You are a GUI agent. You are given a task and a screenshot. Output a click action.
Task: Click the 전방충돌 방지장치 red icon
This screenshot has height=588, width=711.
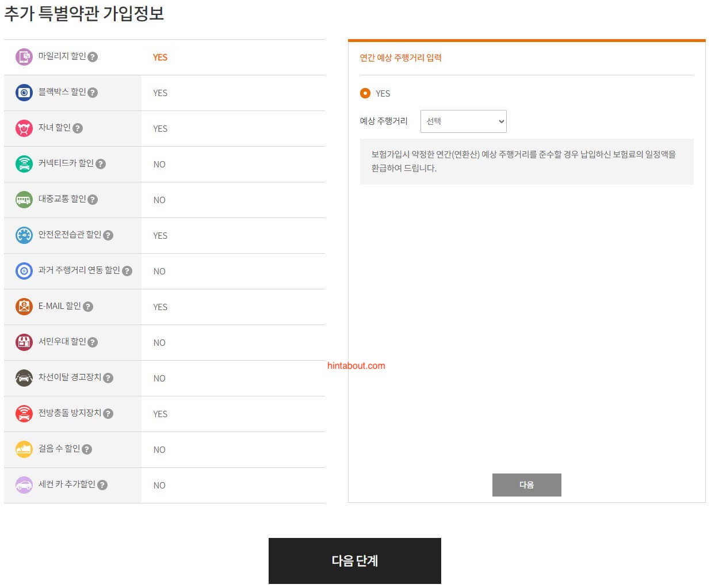tap(24, 414)
